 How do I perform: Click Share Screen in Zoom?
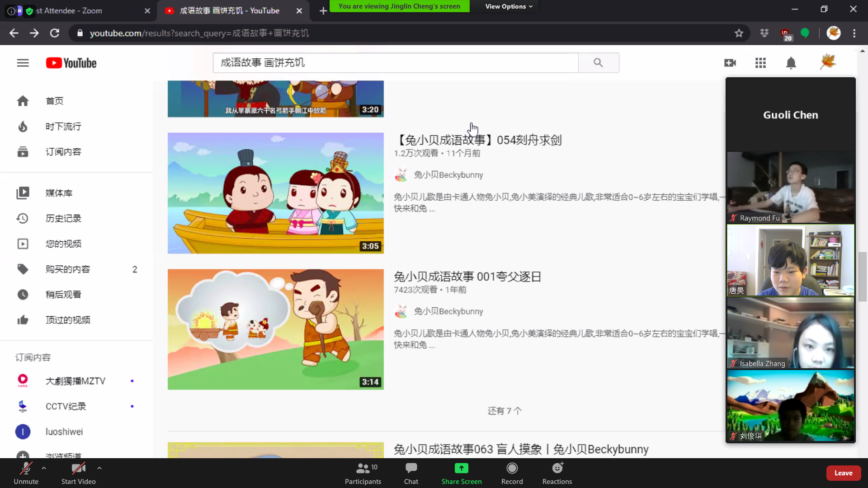[x=462, y=473]
